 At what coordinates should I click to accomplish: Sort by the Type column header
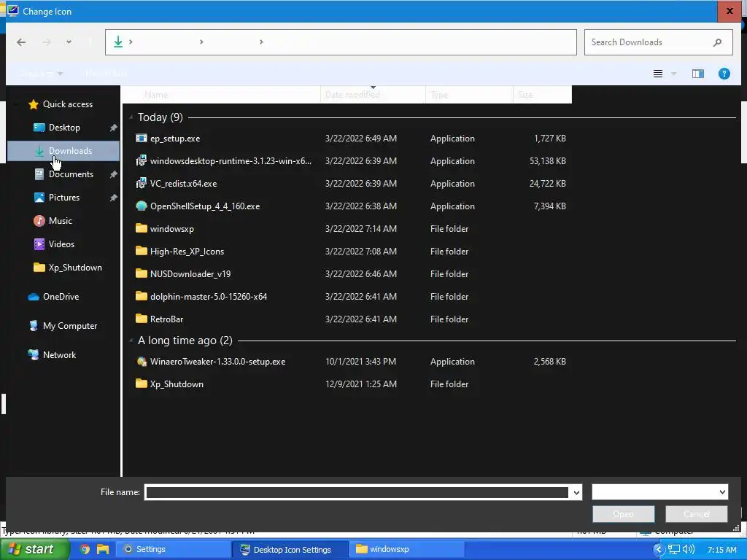469,95
